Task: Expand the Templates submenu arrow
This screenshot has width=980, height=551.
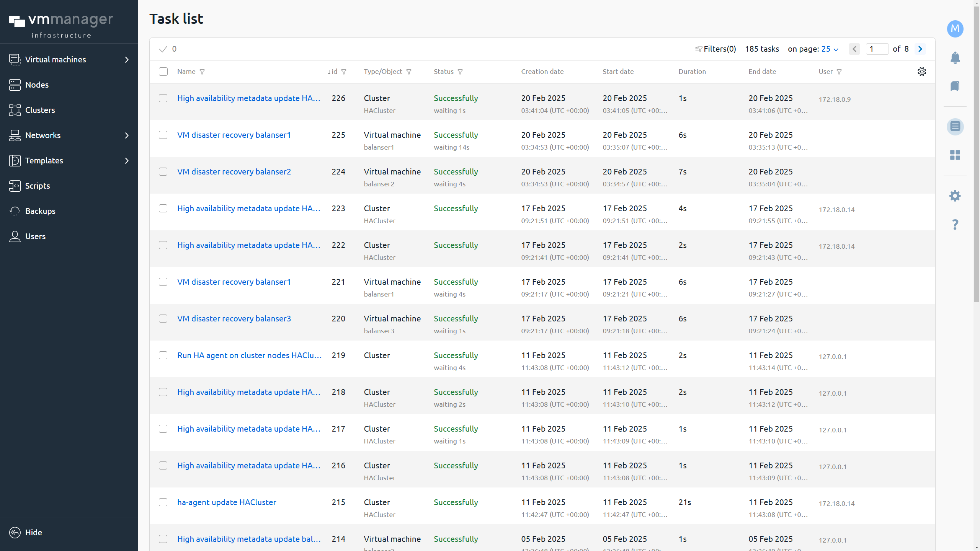Action: (x=127, y=161)
